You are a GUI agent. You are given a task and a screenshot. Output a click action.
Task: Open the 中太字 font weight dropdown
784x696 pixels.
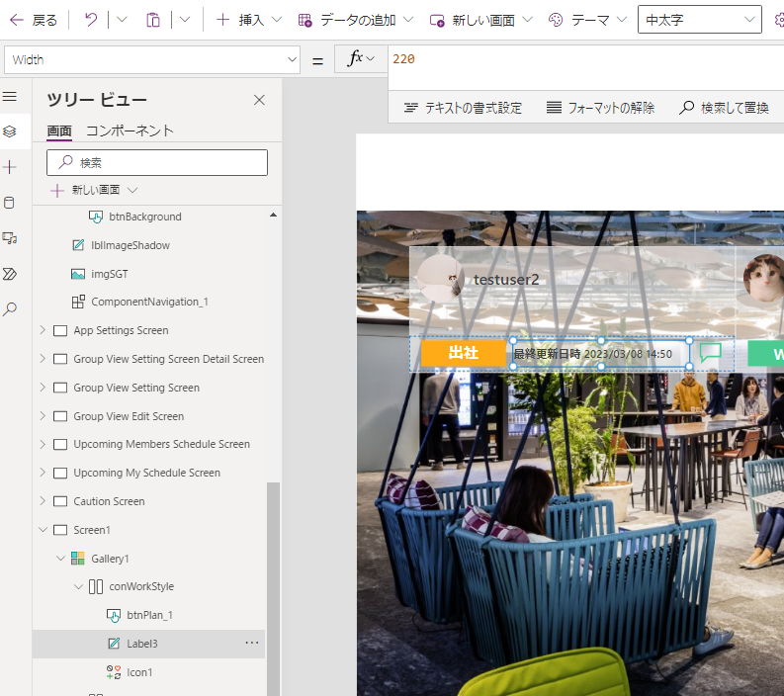click(700, 20)
